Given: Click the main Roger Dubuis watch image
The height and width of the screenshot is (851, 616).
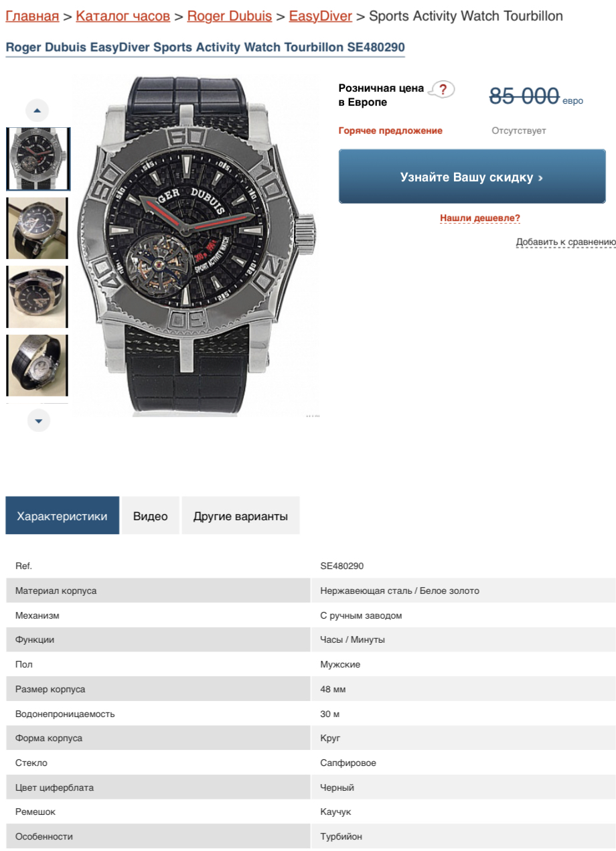Looking at the screenshot, I should 196,245.
